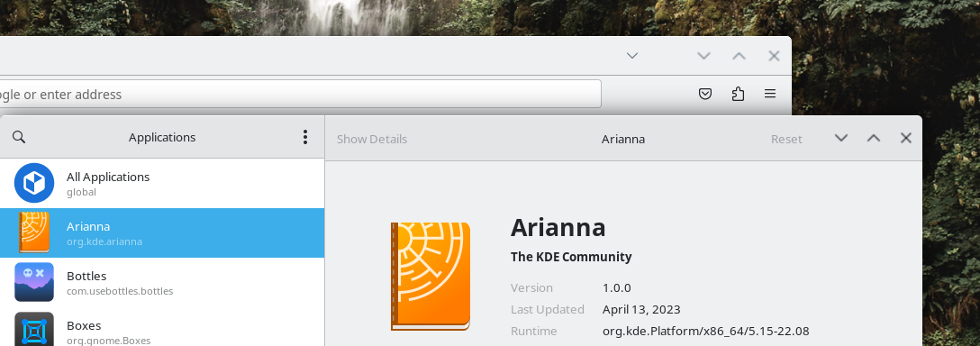Click the Arianna title in header bar
Viewport: 980px width, 346px height.
click(x=623, y=139)
